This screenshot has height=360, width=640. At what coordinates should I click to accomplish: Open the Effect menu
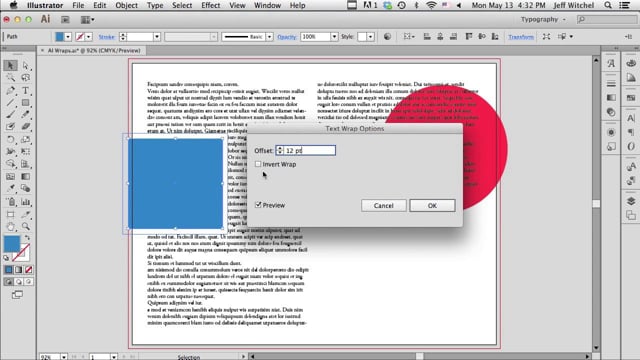click(211, 5)
